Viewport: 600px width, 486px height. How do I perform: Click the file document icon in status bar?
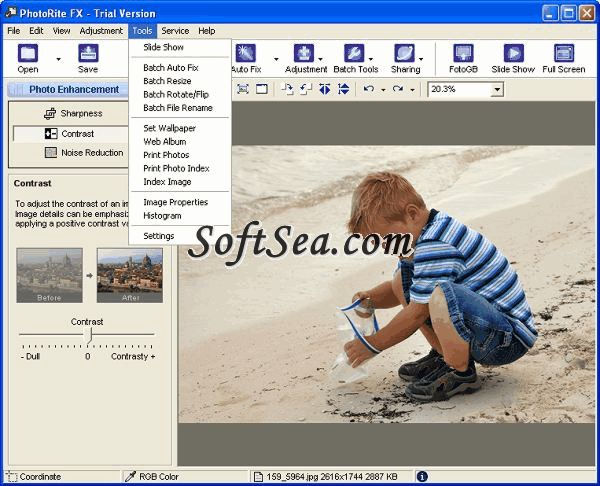[259, 476]
